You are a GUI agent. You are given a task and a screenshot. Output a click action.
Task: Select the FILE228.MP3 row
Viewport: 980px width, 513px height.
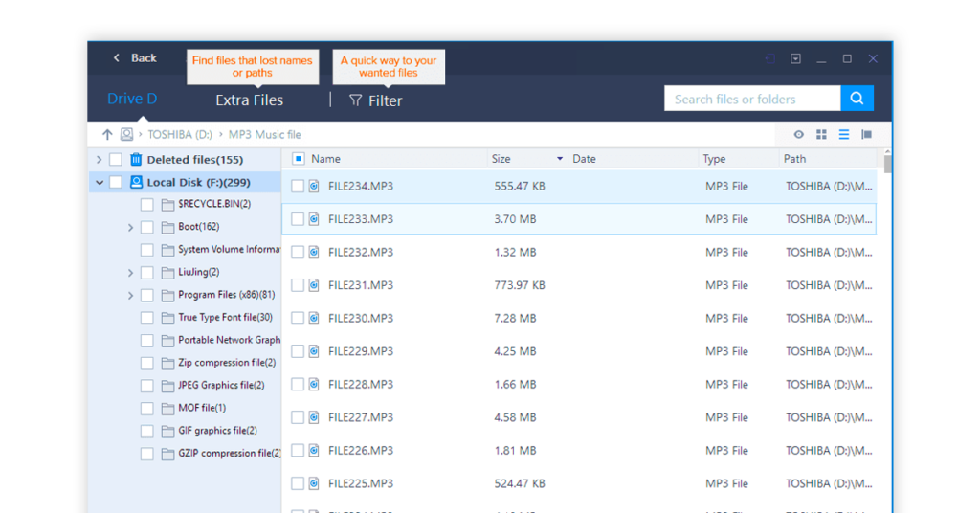point(579,385)
